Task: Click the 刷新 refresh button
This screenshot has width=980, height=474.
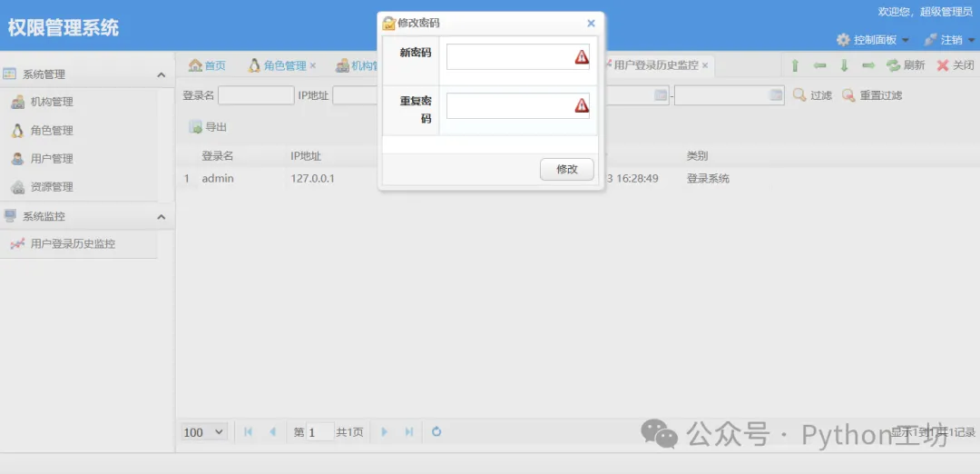Action: tap(906, 65)
